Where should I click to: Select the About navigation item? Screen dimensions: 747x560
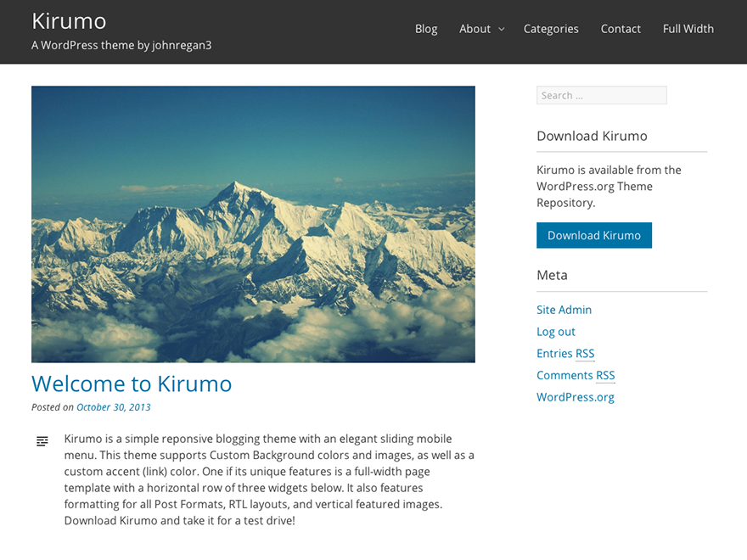474,29
